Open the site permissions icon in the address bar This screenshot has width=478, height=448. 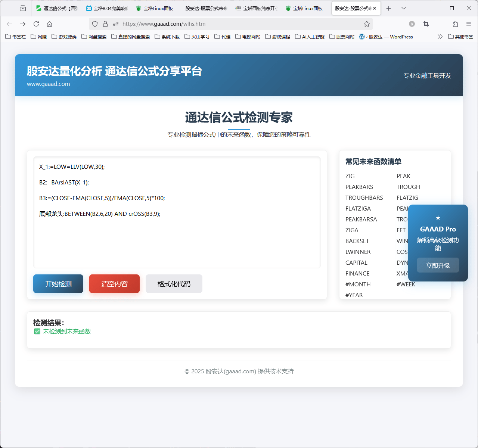coord(116,24)
